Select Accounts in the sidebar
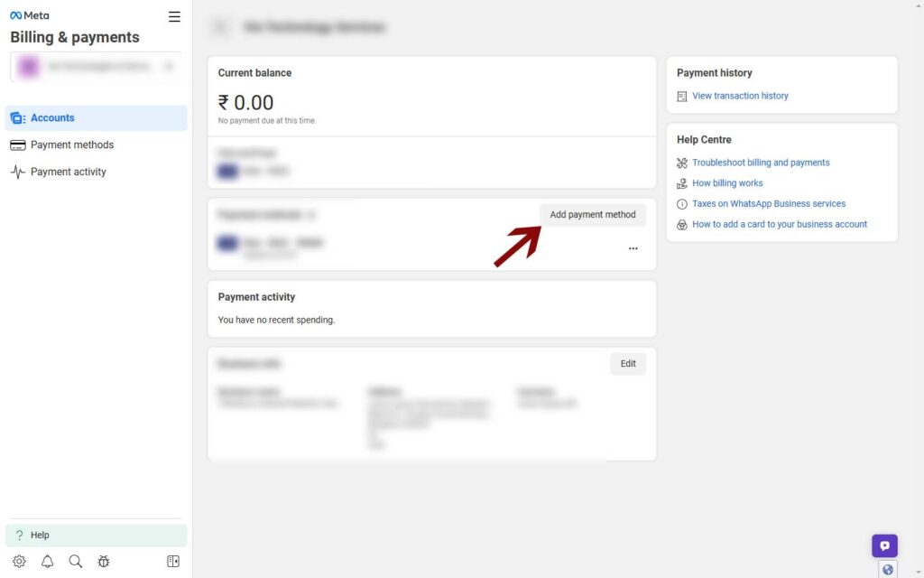 point(96,118)
